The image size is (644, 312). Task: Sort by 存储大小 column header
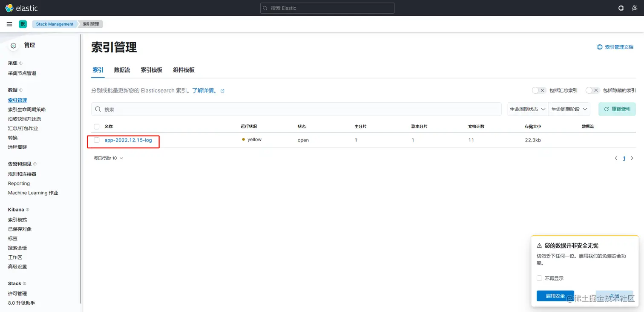[533, 127]
